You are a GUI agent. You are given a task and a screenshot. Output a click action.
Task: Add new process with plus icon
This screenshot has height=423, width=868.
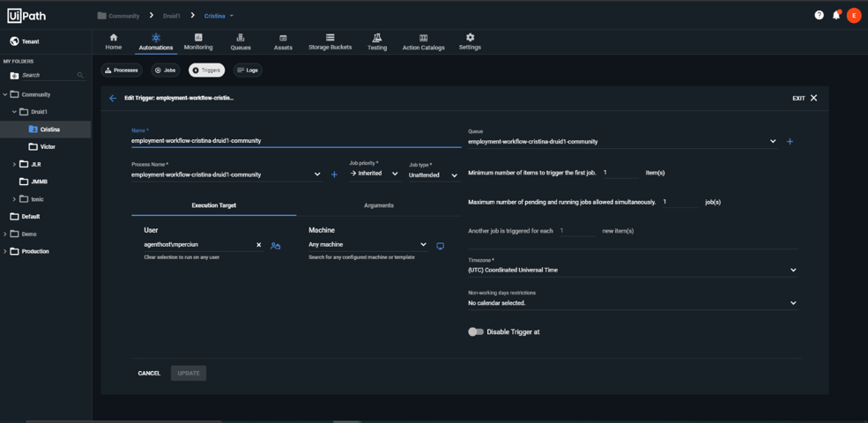[x=334, y=175]
